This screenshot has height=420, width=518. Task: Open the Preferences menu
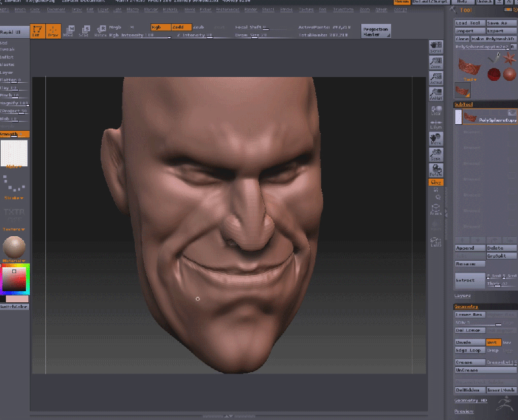(228, 10)
